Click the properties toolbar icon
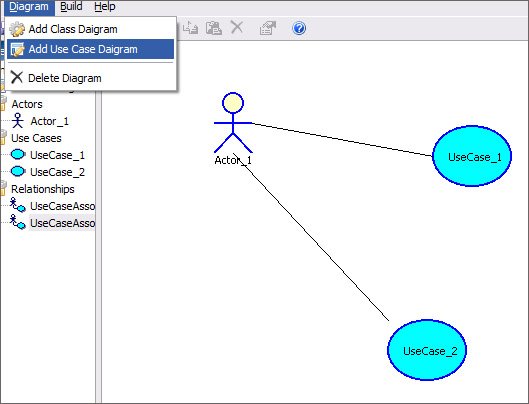This screenshot has height=404, width=529. 268,28
